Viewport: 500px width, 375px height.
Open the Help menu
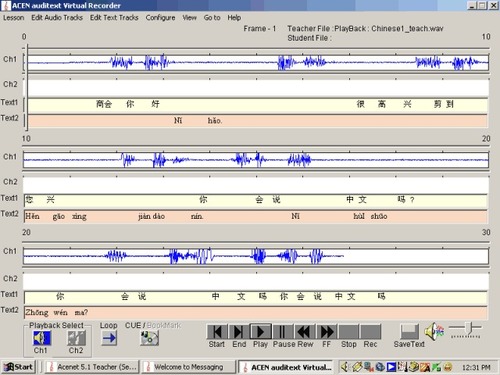pyautogui.click(x=234, y=18)
